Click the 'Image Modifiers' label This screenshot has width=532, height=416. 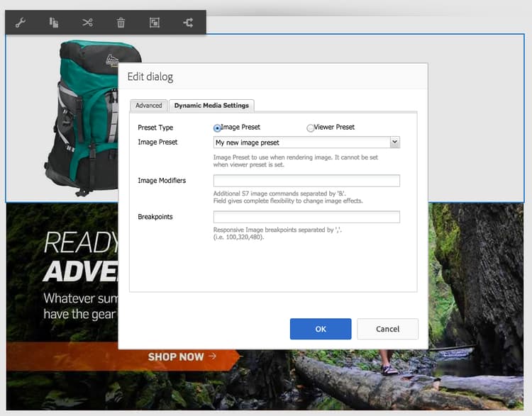click(162, 181)
